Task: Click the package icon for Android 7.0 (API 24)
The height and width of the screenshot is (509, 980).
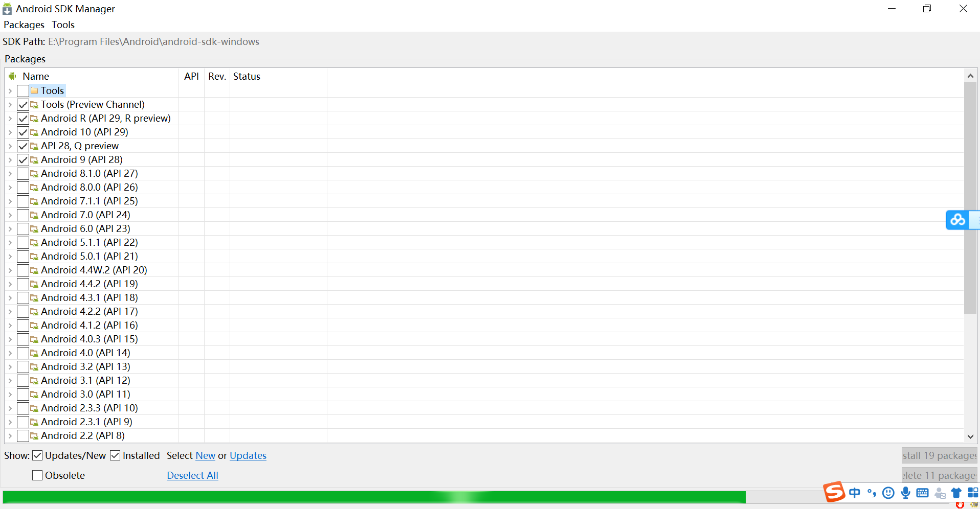Action: [34, 215]
